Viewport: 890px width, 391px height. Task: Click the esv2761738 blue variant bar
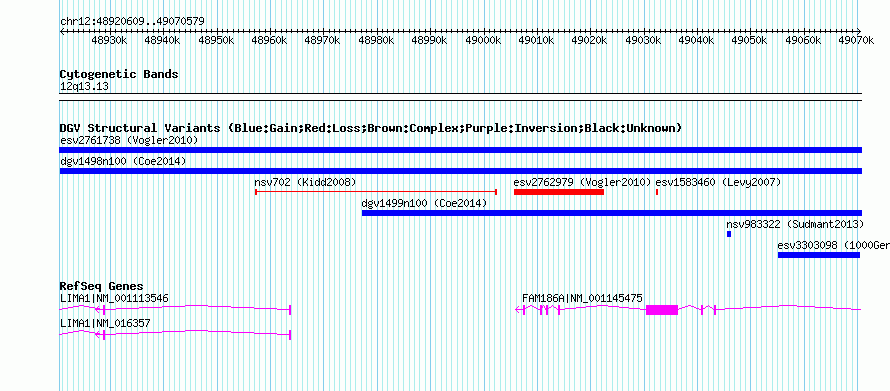point(460,150)
